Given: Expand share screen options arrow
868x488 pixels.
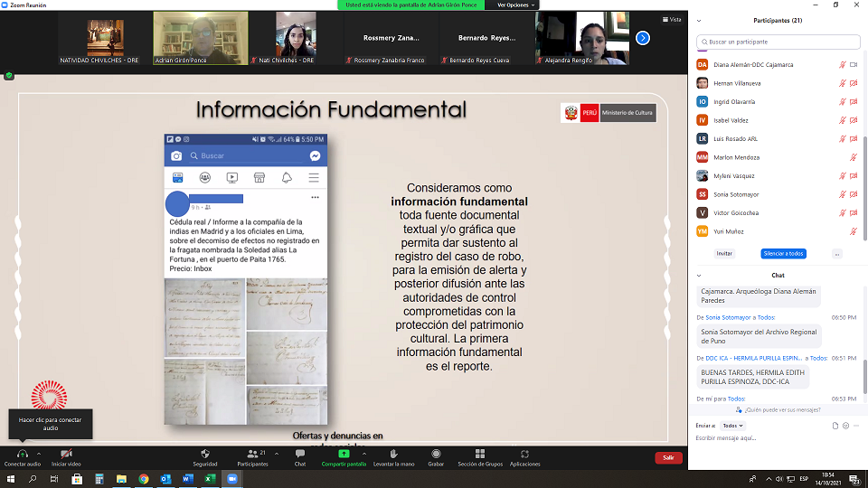Looking at the screenshot, I should 364,454.
